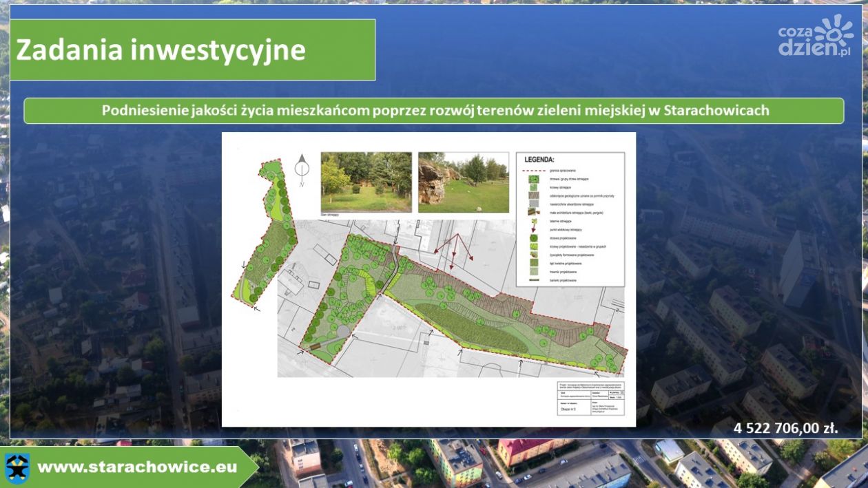This screenshot has width=868, height=488.
Task: Click the 4 522 706,00 zł amount text
Action: click(x=785, y=428)
